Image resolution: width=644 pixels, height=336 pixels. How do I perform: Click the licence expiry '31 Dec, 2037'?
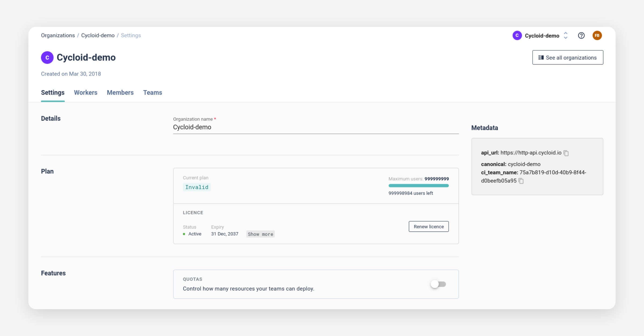point(225,234)
